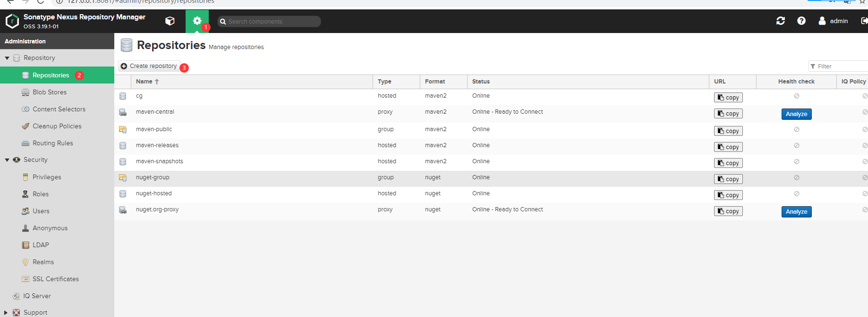Viewport: 868px width, 317px height.
Task: Open IQ Server in the sidebar
Action: point(57,296)
